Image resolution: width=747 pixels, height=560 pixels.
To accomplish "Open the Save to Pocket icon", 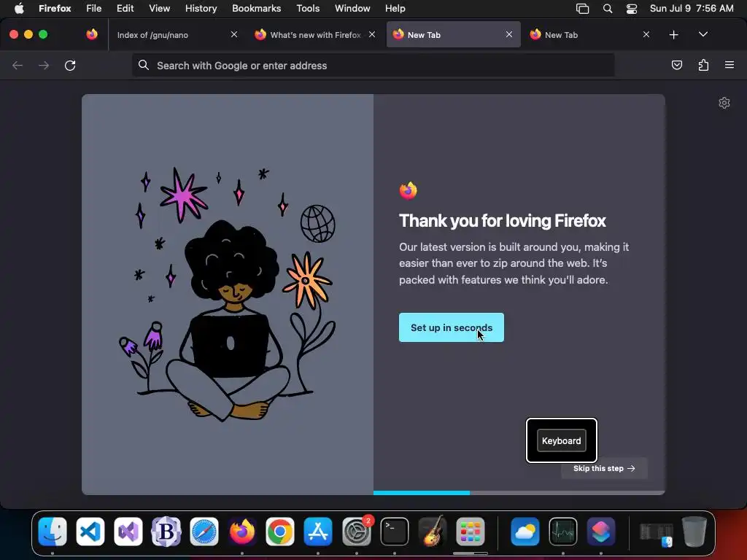I will [x=676, y=65].
